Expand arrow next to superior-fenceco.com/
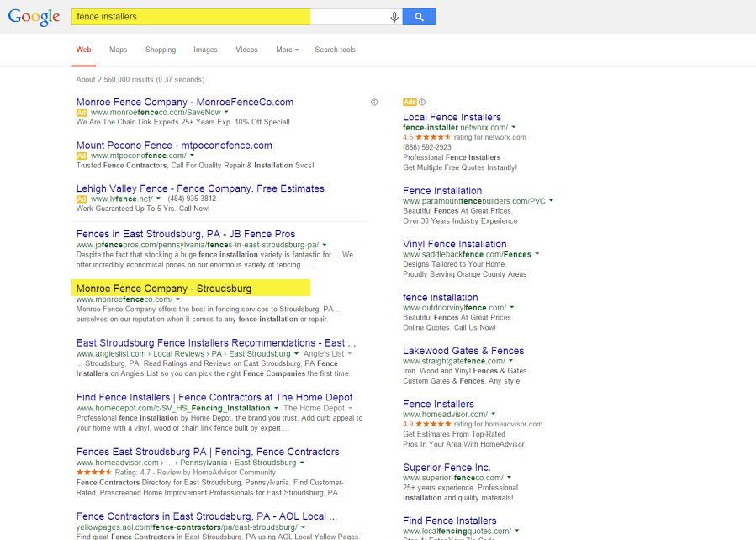 click(509, 478)
